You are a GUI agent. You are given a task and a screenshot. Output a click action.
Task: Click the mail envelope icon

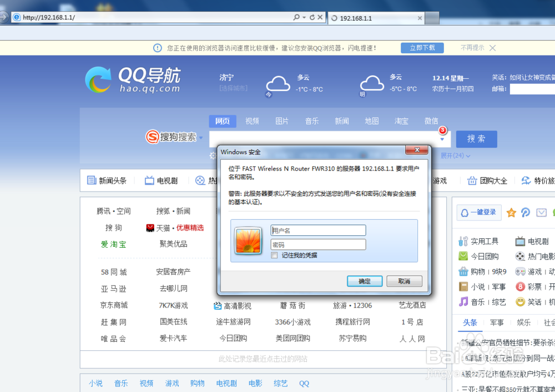(541, 213)
